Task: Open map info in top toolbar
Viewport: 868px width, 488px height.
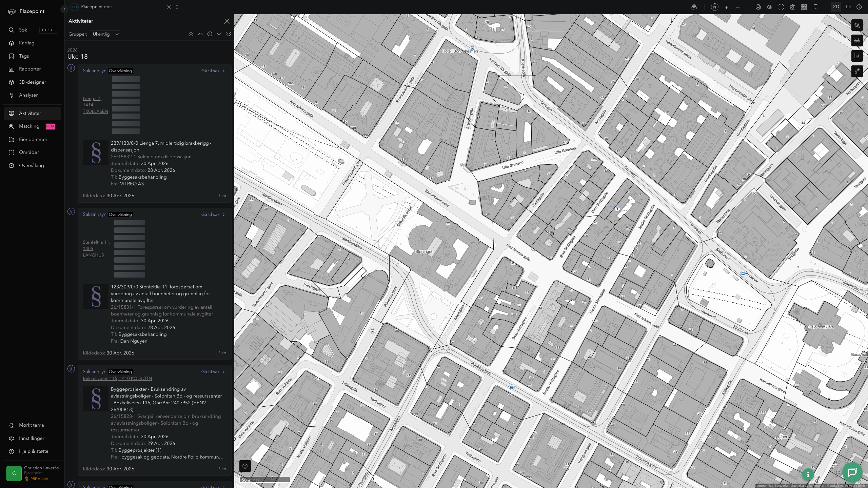Action: click(859, 7)
